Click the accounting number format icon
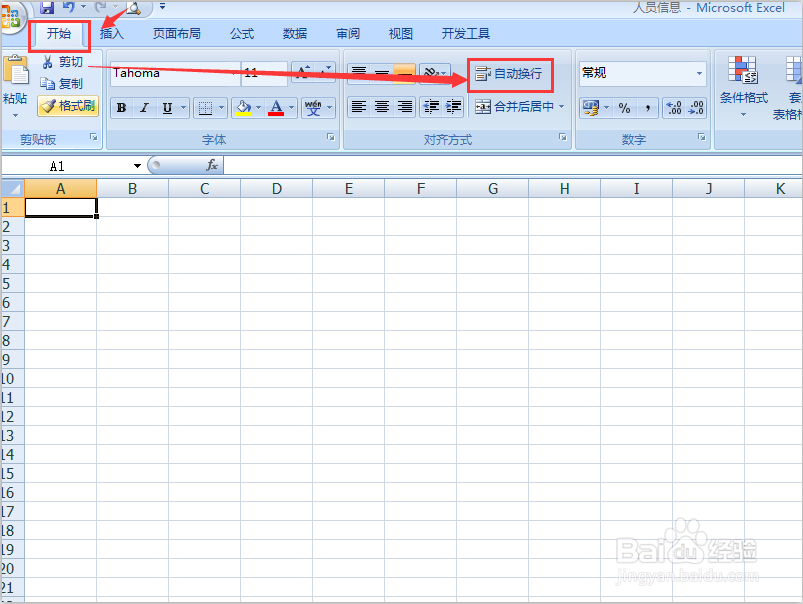Viewport: 803px width, 604px height. [590, 108]
